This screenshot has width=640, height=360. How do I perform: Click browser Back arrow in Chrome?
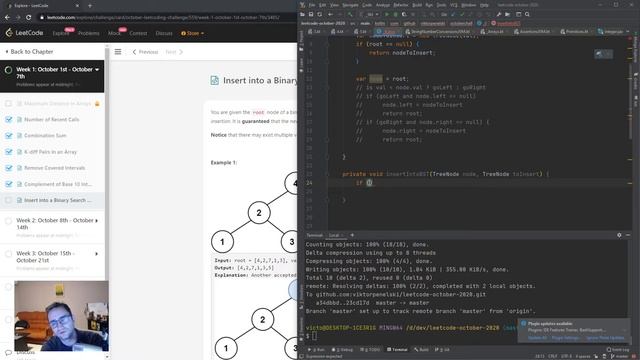pyautogui.click(x=7, y=18)
